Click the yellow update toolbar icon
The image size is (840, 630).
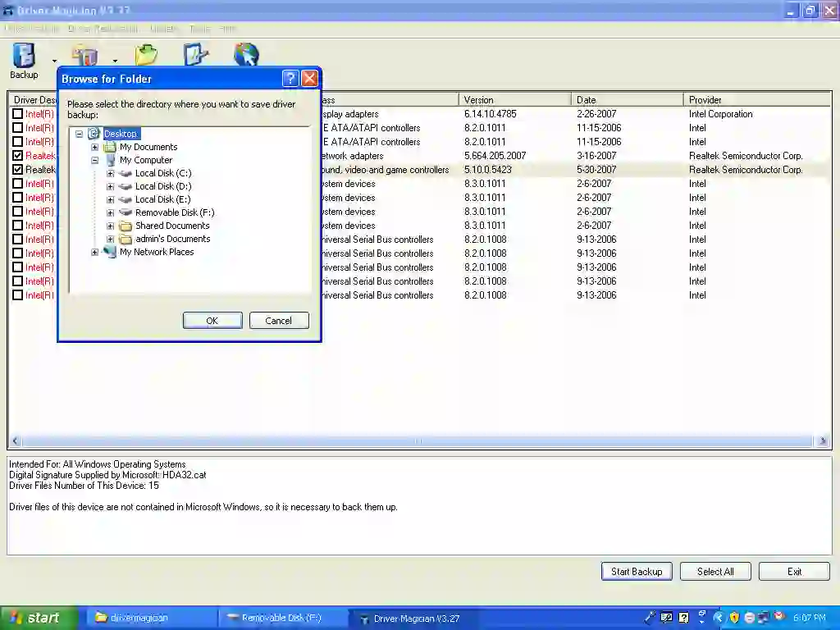click(147, 55)
